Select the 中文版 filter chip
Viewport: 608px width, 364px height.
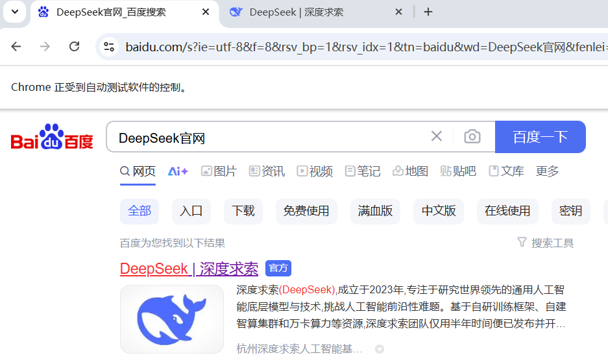click(x=439, y=212)
